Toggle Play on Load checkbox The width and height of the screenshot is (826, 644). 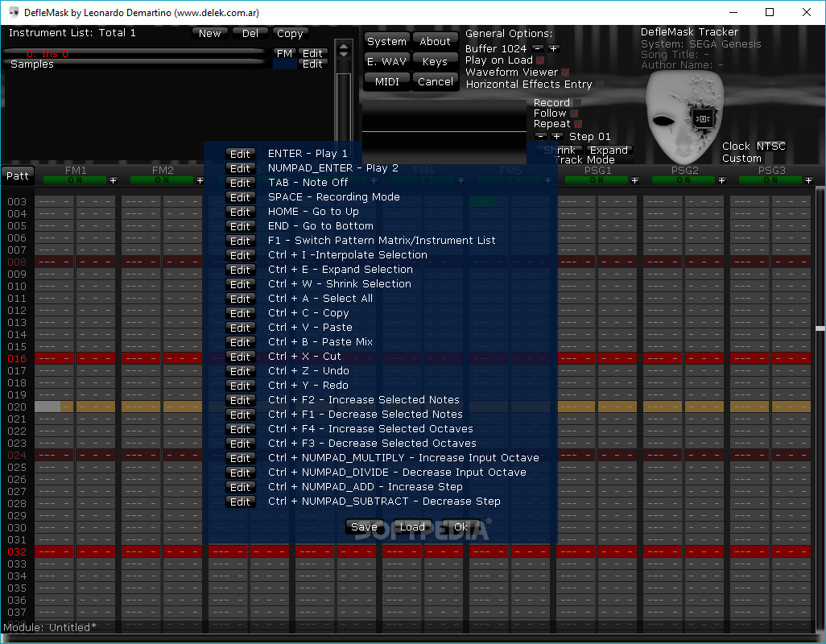click(540, 60)
